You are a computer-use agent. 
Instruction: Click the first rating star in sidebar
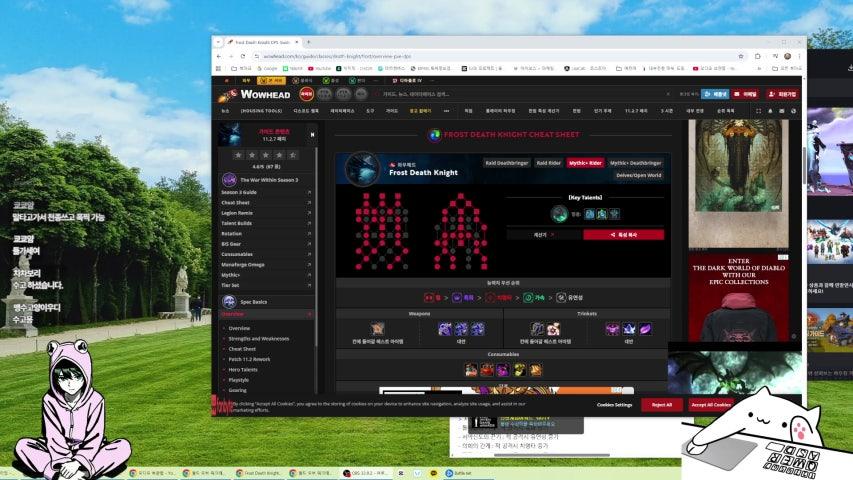tap(238, 155)
